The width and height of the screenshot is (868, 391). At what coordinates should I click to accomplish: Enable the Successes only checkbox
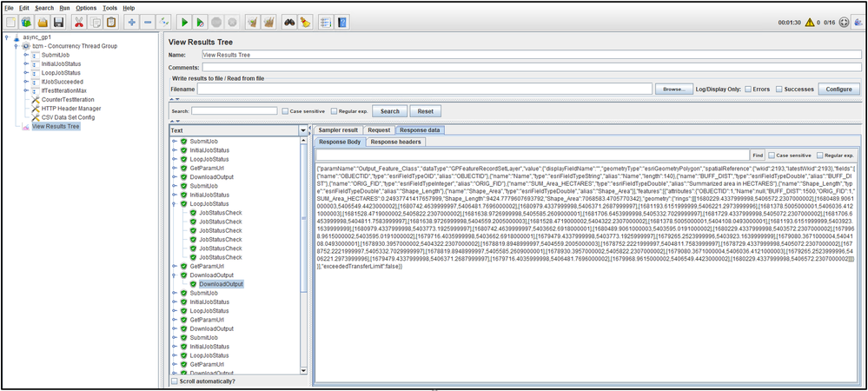pos(779,89)
